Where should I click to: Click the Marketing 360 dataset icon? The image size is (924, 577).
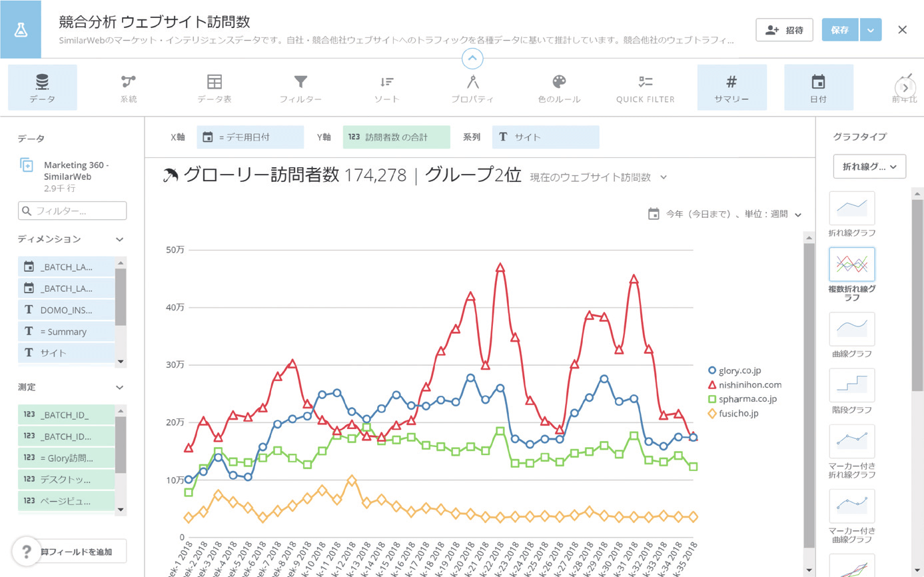click(27, 165)
